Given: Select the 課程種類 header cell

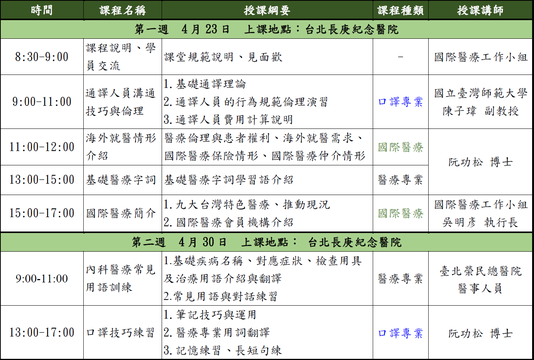Looking at the screenshot, I should (400, 10).
